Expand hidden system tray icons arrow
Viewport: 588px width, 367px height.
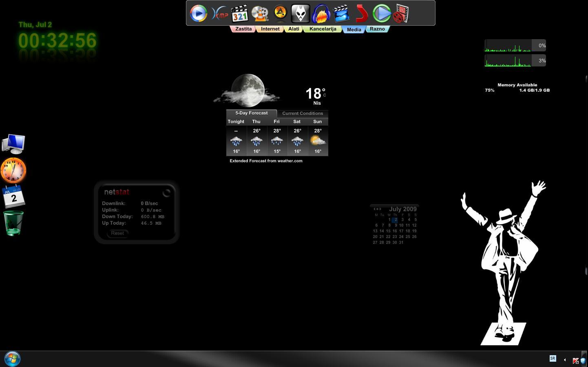point(565,360)
